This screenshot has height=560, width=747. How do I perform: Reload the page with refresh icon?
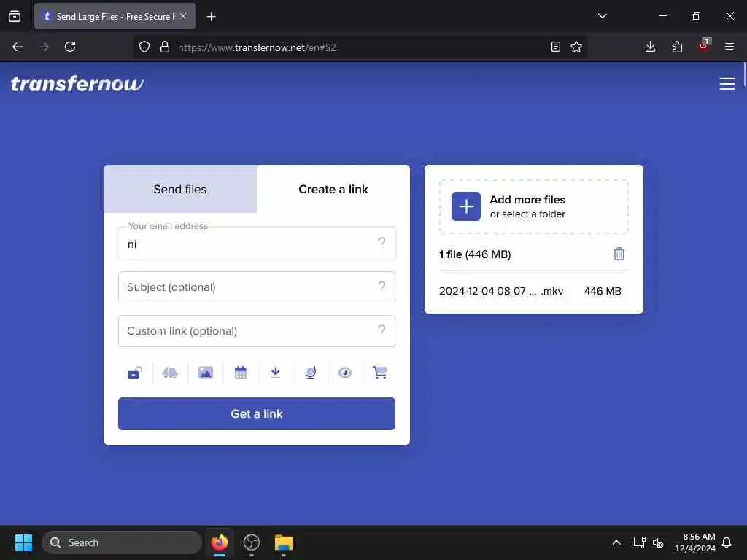point(70,47)
